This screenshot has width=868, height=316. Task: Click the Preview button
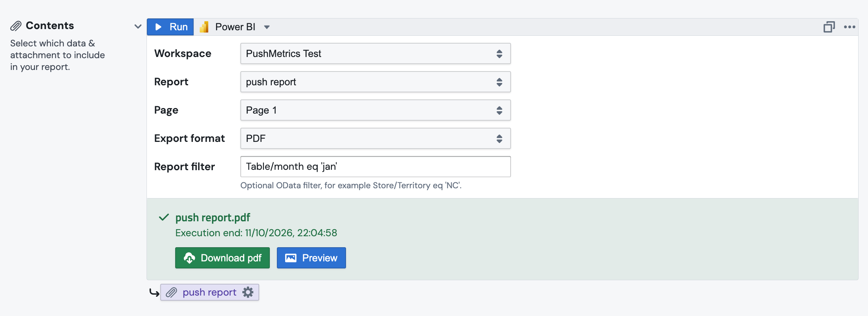pyautogui.click(x=311, y=258)
